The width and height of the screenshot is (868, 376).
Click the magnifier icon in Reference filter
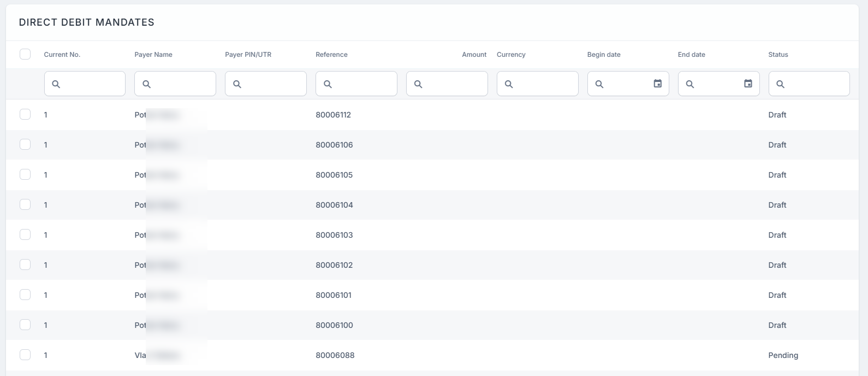point(328,84)
